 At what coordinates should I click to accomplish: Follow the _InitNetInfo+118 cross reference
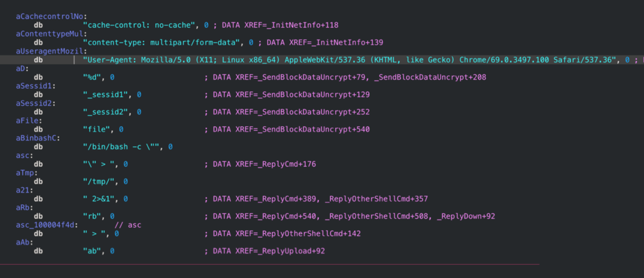302,25
